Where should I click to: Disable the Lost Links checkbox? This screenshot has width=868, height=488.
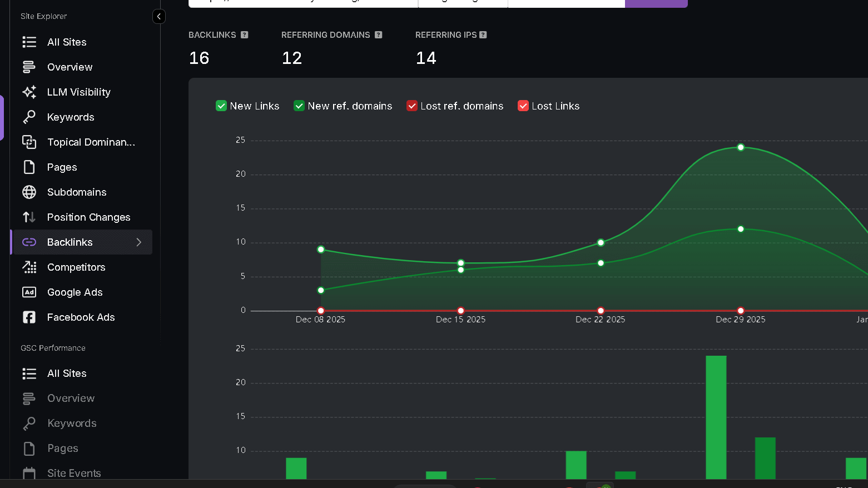tap(523, 105)
